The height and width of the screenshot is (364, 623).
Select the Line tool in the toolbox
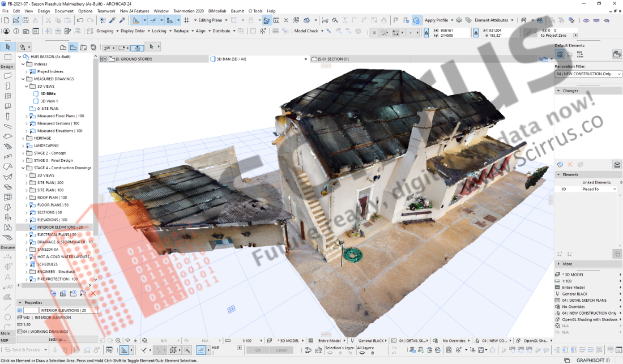[x=8, y=306]
